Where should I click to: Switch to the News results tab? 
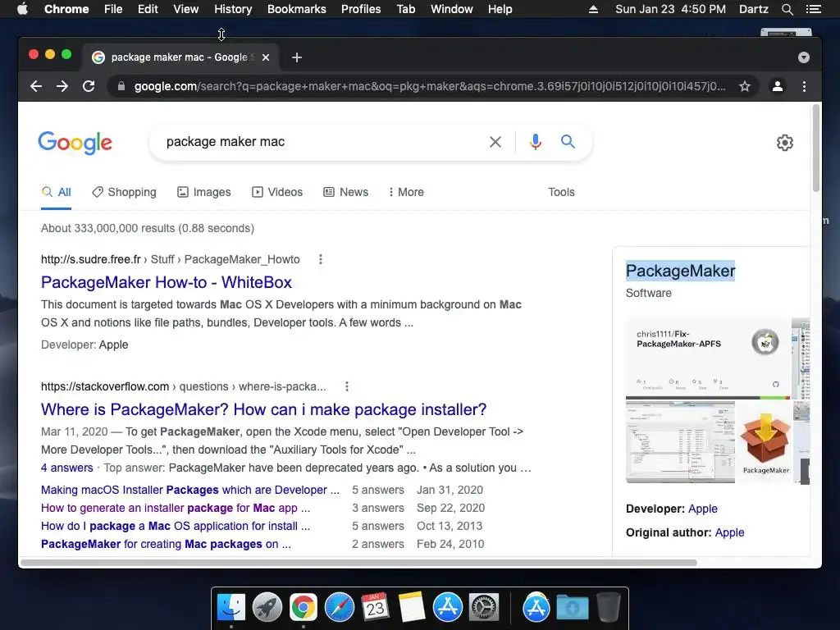(x=346, y=192)
